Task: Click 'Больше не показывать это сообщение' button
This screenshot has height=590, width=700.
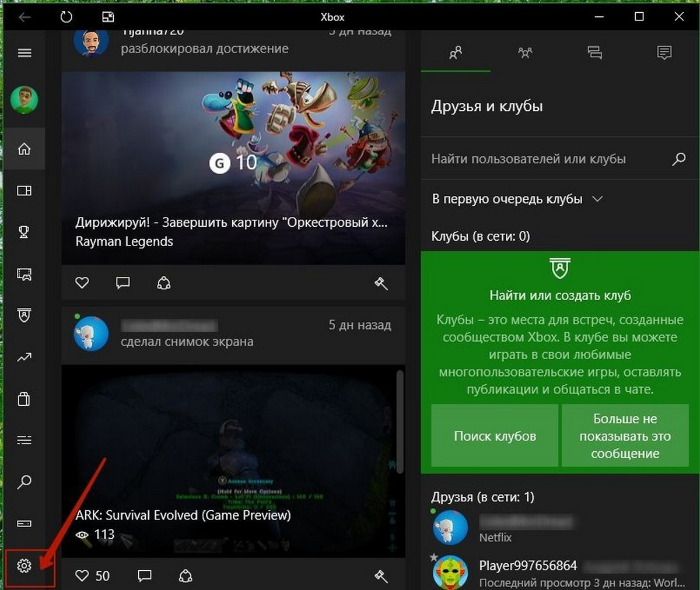Action: pos(625,436)
